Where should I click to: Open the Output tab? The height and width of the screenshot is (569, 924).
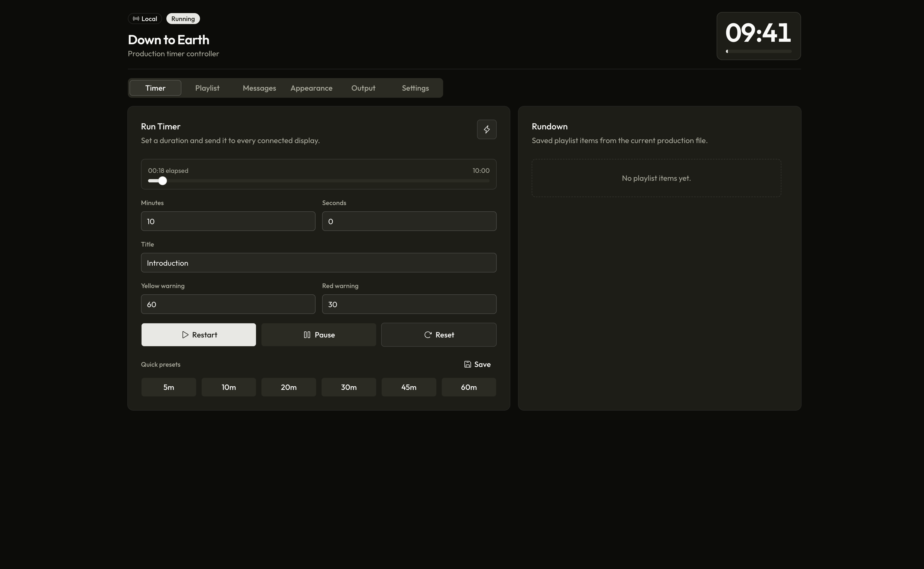pos(363,88)
